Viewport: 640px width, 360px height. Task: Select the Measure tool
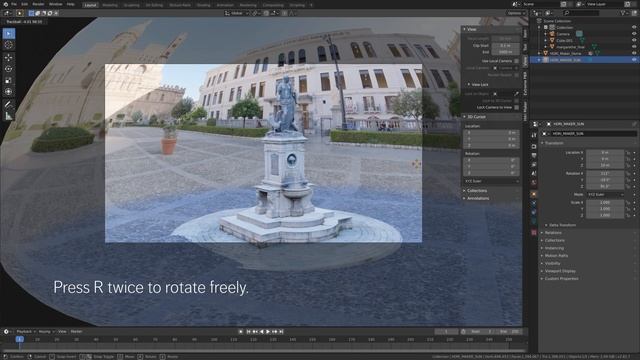point(9,116)
